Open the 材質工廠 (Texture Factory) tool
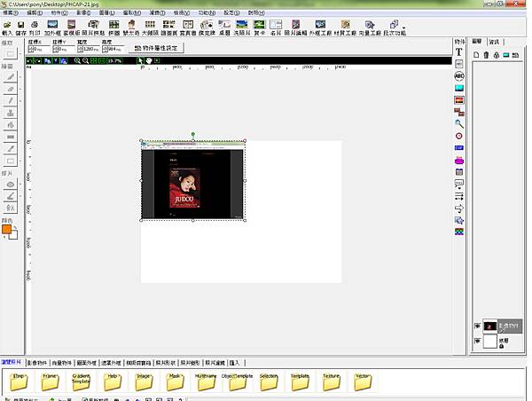Viewport: 532px width, 401px height. point(345,28)
